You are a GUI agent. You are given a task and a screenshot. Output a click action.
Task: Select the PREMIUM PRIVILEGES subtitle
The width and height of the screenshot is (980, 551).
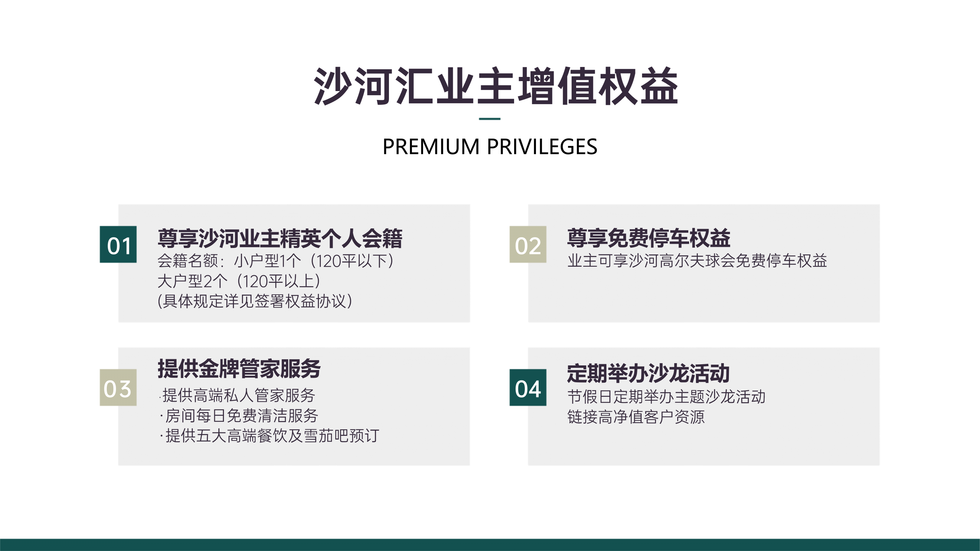[490, 147]
